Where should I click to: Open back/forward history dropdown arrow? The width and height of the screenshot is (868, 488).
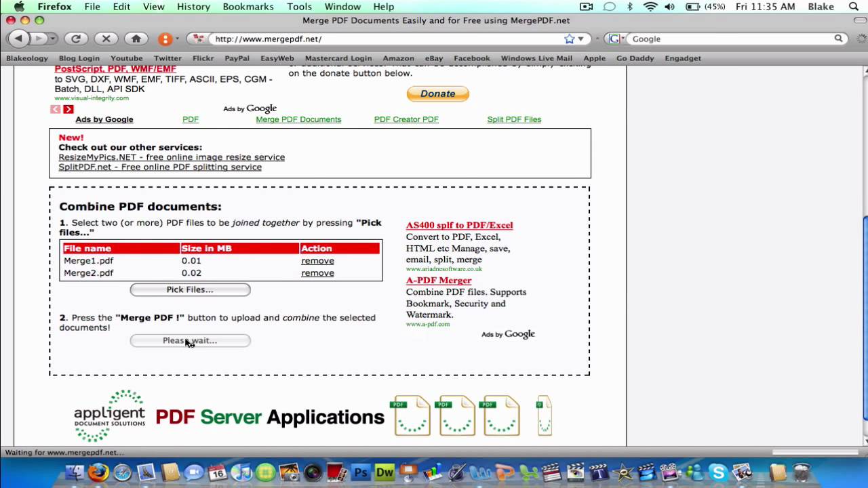[x=53, y=39]
